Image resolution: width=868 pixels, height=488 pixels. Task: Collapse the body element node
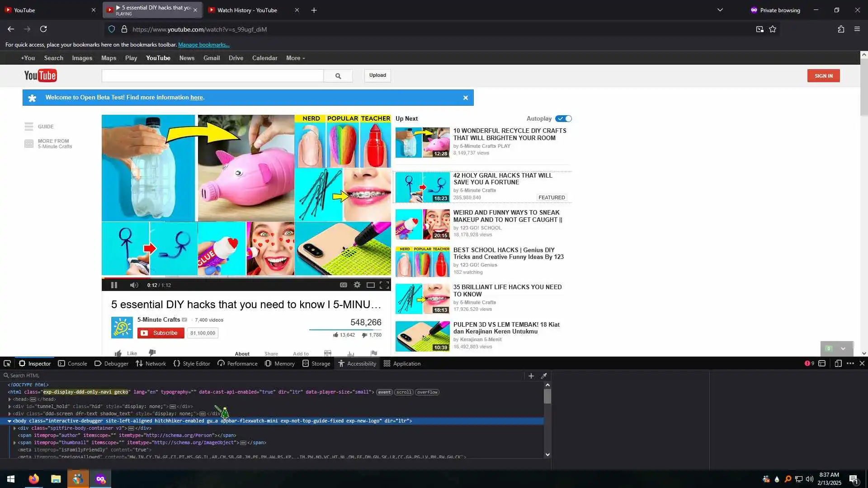click(x=9, y=421)
